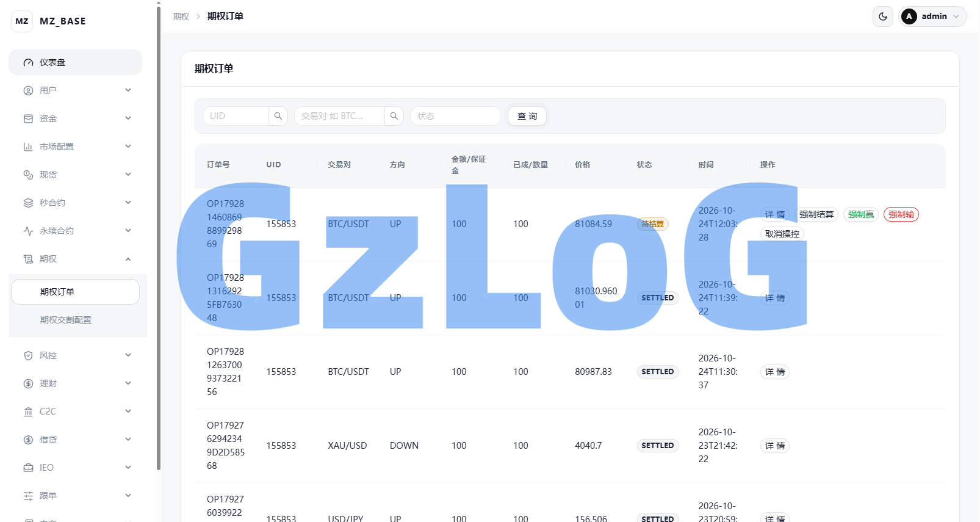Viewport: 980px width, 522px height.
Task: Collapse the 期权 menu chevron
Action: [x=128, y=259]
